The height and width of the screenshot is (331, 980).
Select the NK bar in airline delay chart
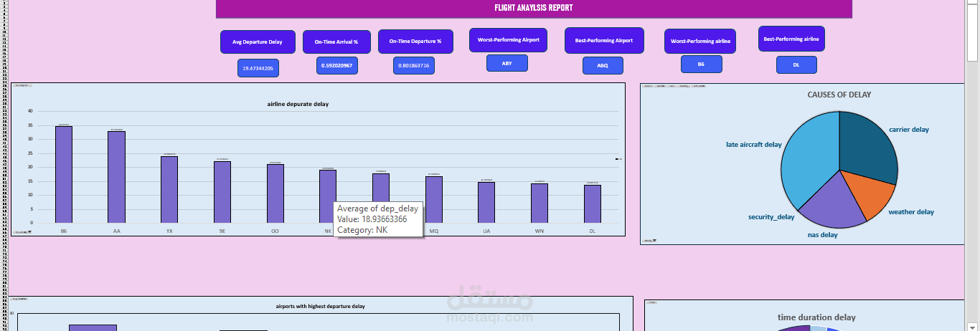(x=328, y=186)
